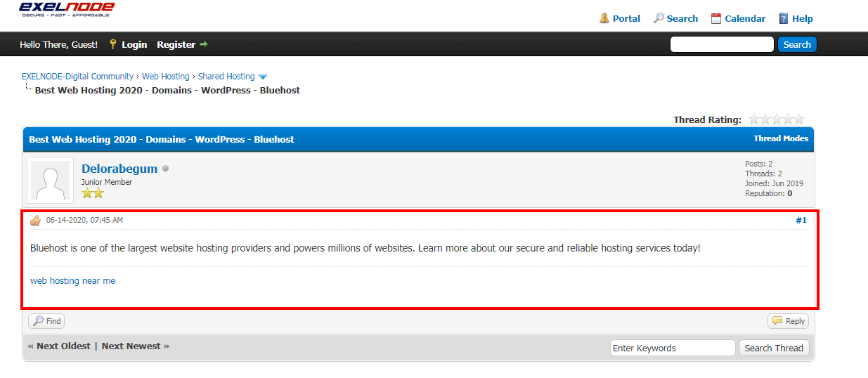868x378 pixels.
Task: Follow the 'web hosting near me' signature link
Action: (x=72, y=280)
